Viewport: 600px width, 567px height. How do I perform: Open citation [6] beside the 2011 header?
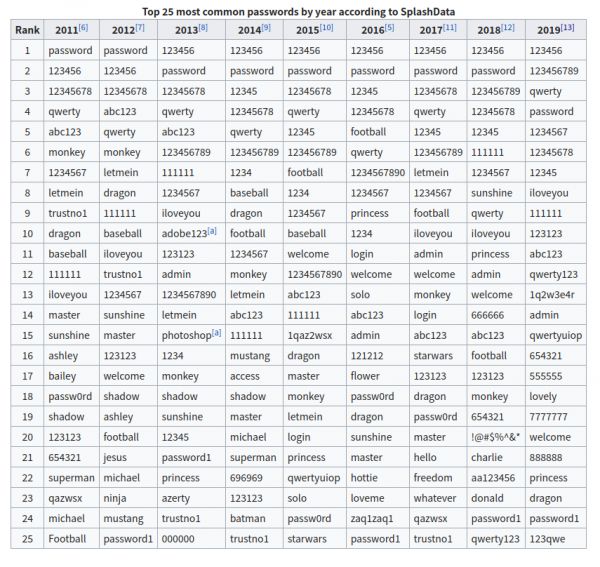point(85,27)
